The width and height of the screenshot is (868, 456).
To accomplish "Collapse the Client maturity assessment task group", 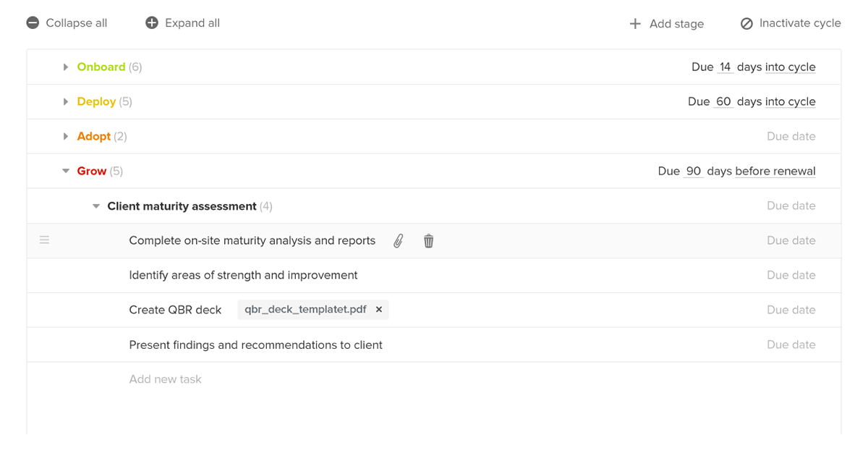I will [96, 206].
